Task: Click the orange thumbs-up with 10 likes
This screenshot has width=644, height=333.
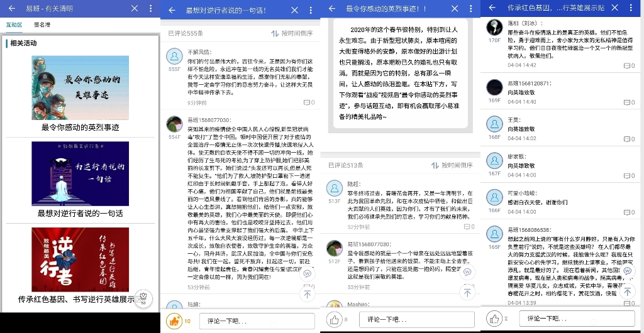Action: [174, 320]
